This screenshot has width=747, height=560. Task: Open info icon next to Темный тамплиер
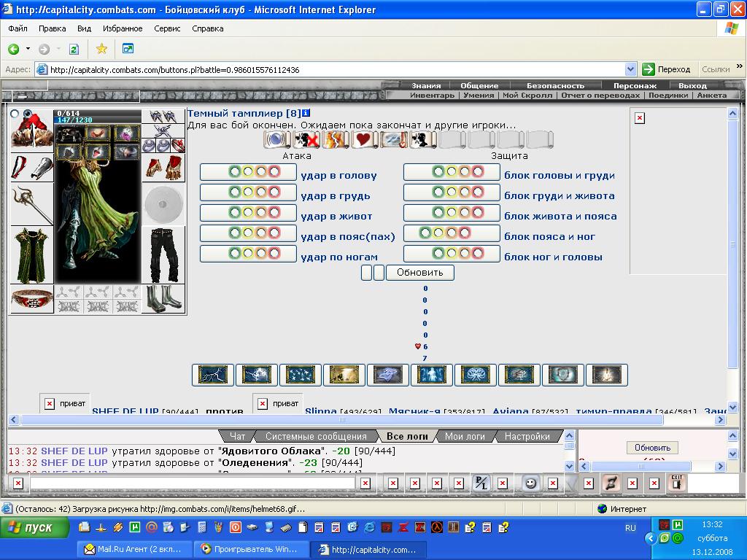point(306,113)
